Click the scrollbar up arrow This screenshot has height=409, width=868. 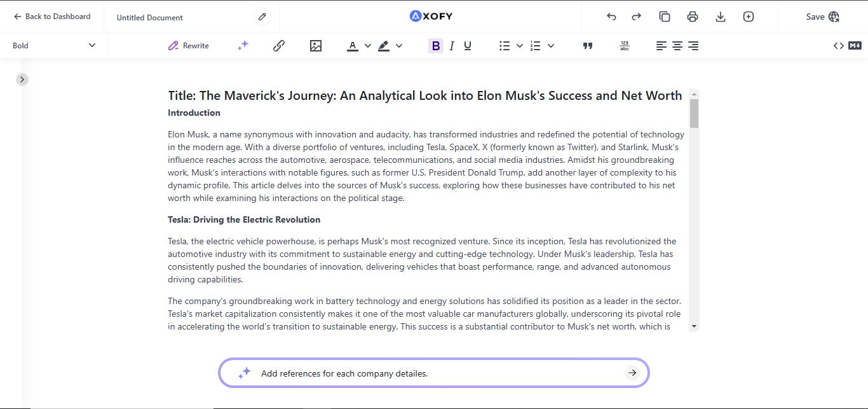(694, 94)
